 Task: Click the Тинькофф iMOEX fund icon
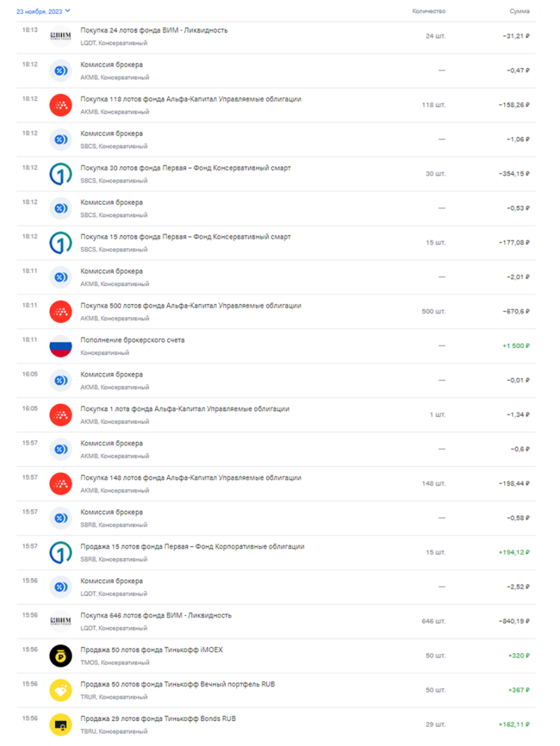pyautogui.click(x=61, y=656)
